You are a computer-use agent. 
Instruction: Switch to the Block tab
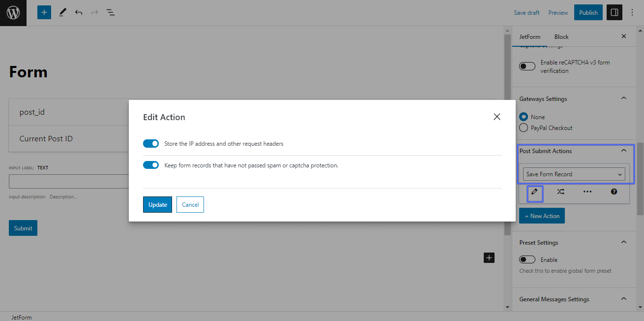561,36
